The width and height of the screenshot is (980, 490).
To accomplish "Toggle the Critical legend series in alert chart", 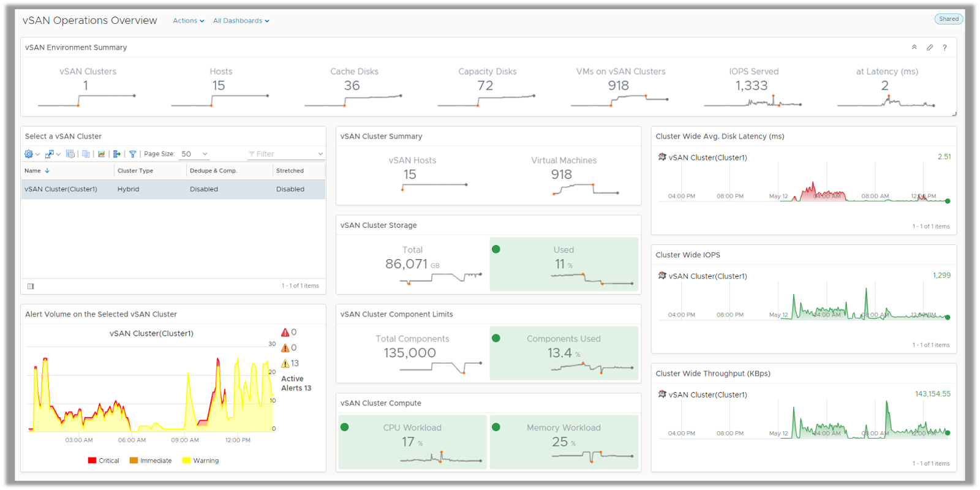I will (x=104, y=461).
